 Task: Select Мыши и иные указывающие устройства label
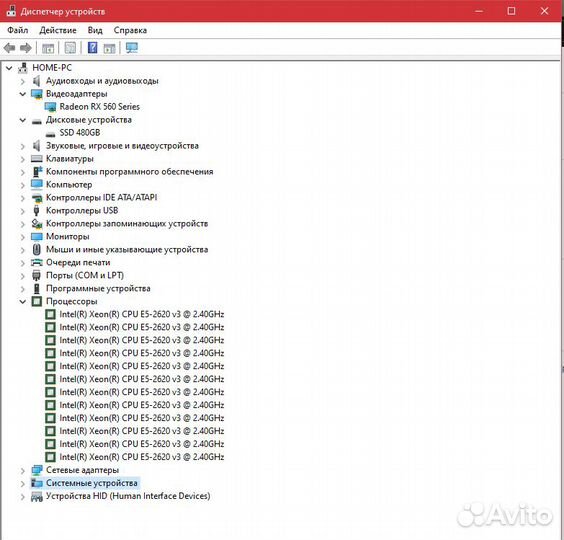click(x=127, y=249)
